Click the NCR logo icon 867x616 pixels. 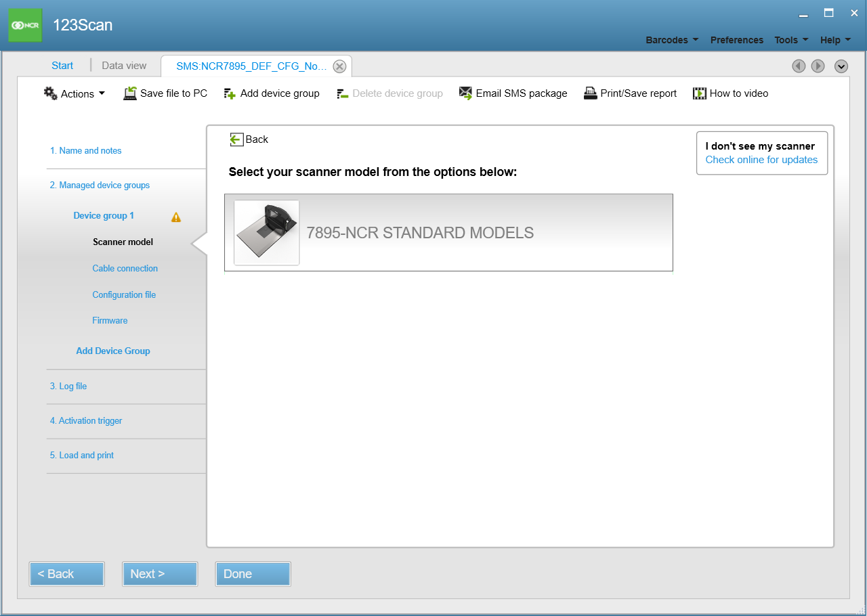point(25,25)
